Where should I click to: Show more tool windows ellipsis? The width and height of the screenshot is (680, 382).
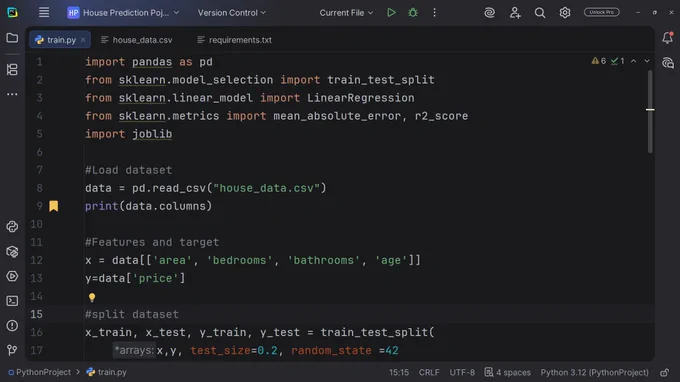pyautogui.click(x=12, y=94)
